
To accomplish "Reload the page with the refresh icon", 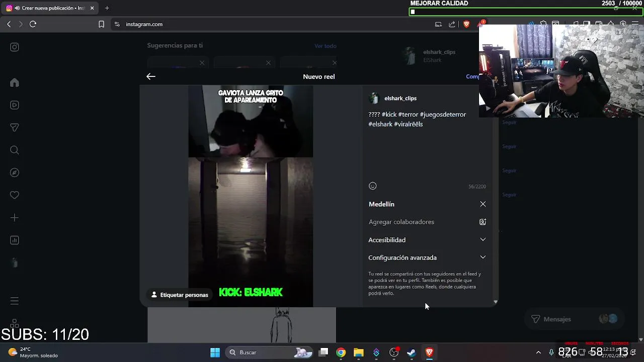I will coord(33,24).
